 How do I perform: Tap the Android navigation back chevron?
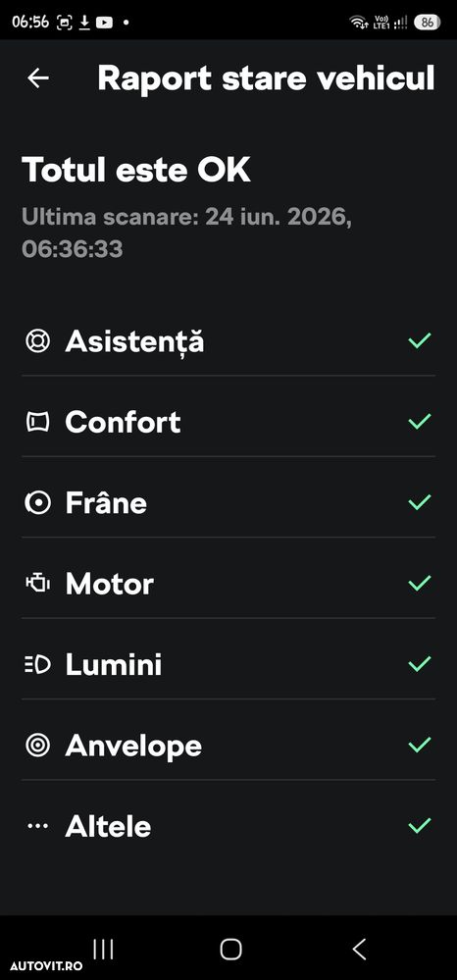(359, 949)
